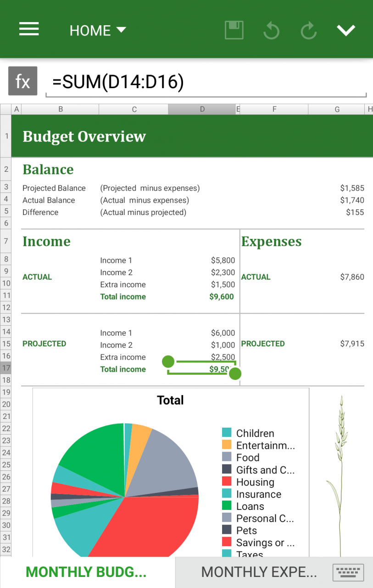Select the select-all corner of the grid
Image resolution: width=373 pixels, height=588 pixels.
(x=6, y=109)
